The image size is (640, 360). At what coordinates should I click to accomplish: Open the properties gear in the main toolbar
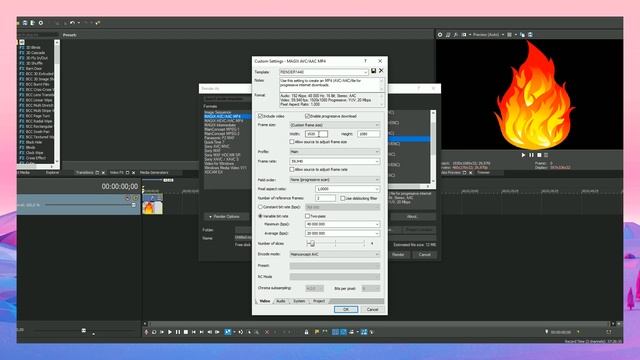(41, 23)
